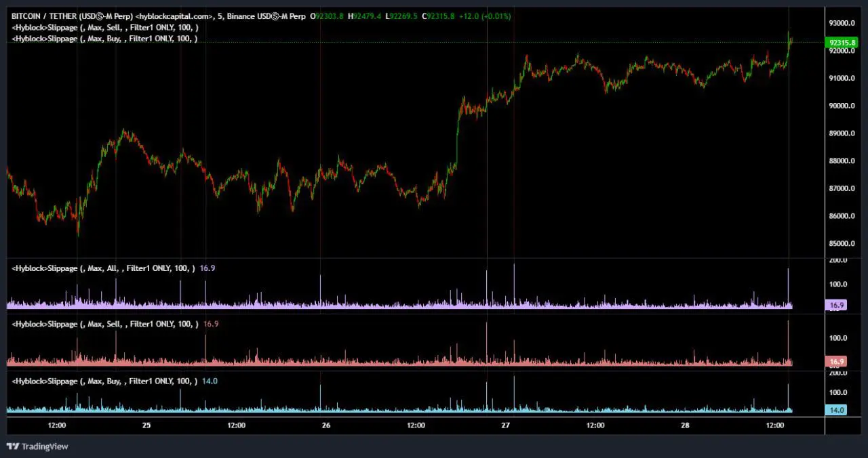Click 12:00 time label after date 28

(x=774, y=425)
